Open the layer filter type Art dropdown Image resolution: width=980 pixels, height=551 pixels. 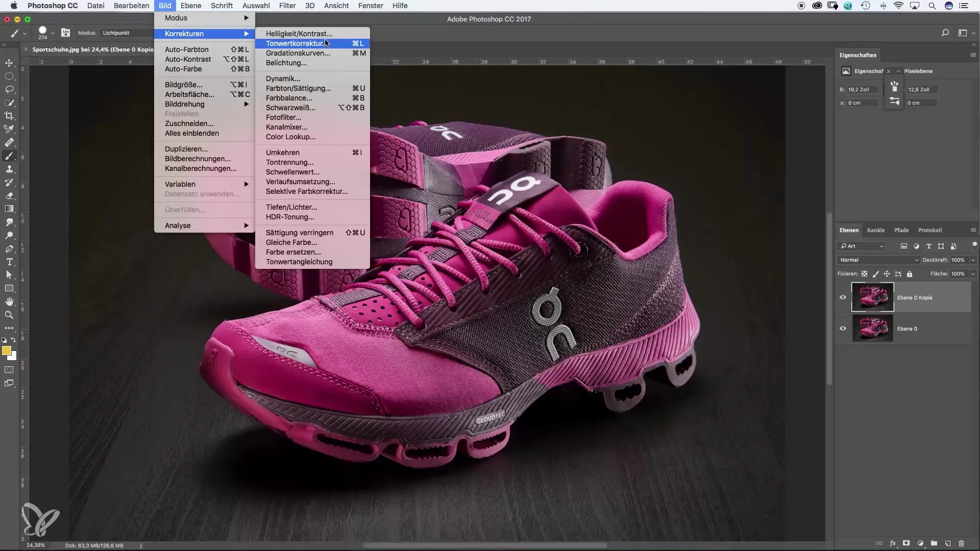(862, 246)
